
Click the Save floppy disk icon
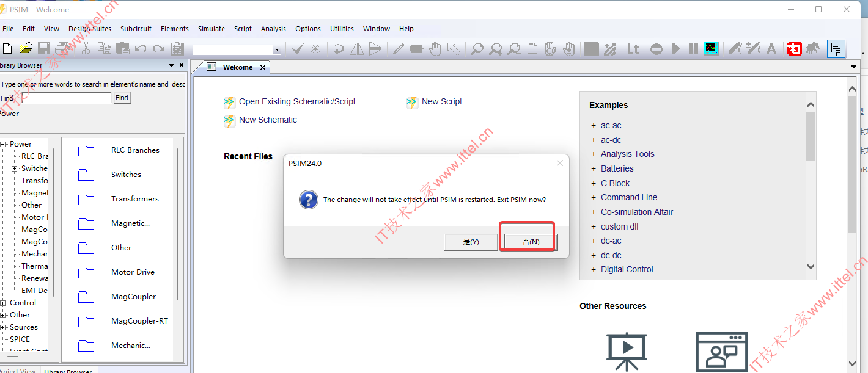click(44, 48)
